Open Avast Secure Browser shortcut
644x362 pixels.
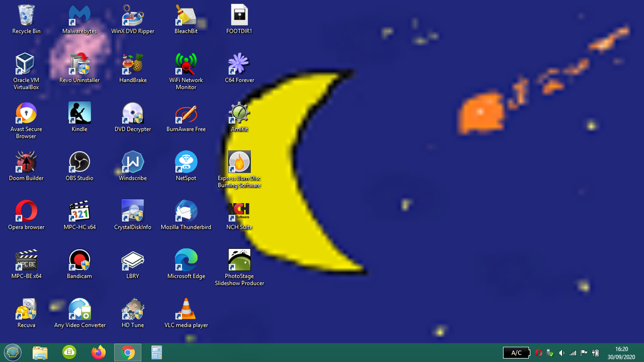[26, 113]
